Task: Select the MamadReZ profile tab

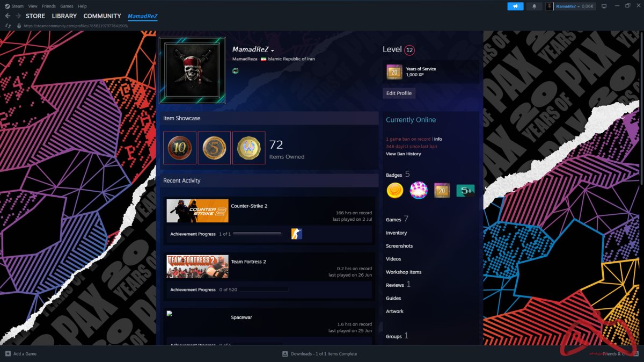Action: 143,16
